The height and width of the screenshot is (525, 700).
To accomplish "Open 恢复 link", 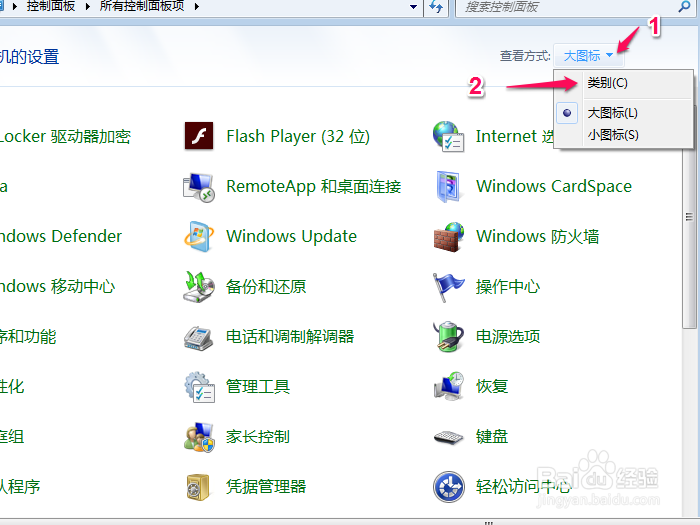I will click(x=492, y=387).
